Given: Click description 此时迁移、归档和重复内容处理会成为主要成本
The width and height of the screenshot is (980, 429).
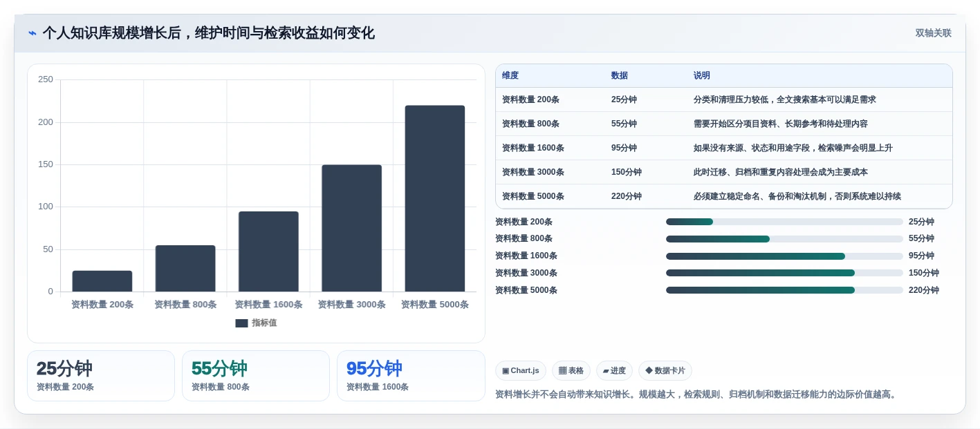Looking at the screenshot, I should pyautogui.click(x=781, y=172).
